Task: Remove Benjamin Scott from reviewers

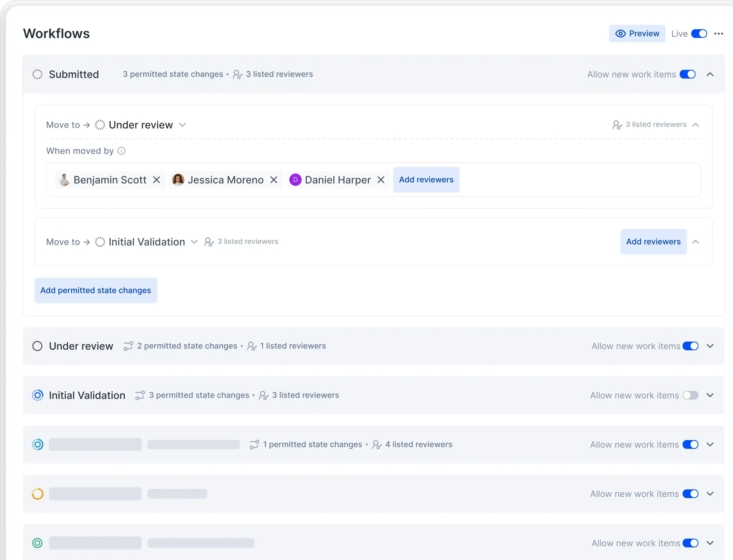Action: pos(157,180)
